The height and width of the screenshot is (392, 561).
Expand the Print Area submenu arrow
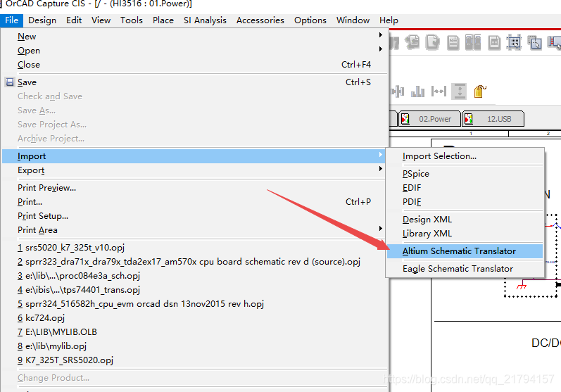(380, 228)
